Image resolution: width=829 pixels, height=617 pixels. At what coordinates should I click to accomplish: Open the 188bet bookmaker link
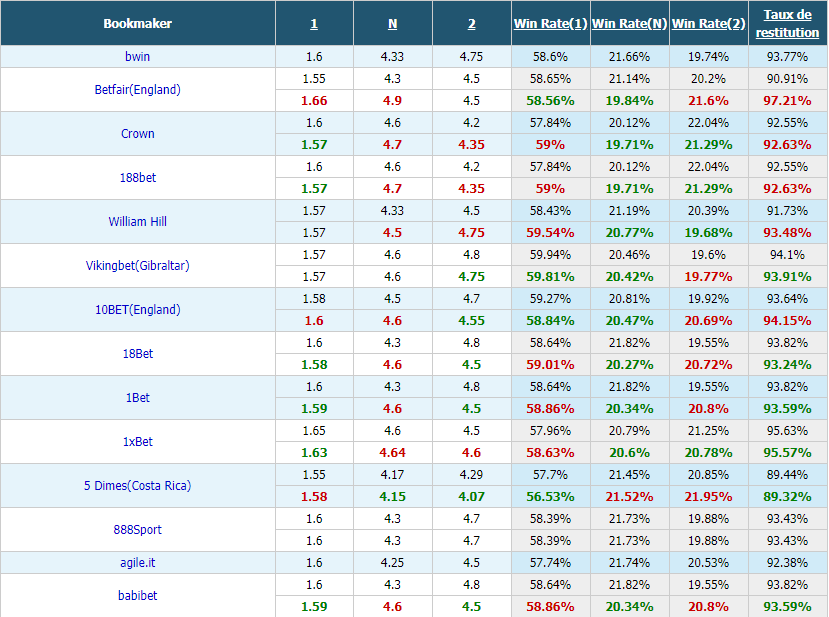(x=137, y=178)
